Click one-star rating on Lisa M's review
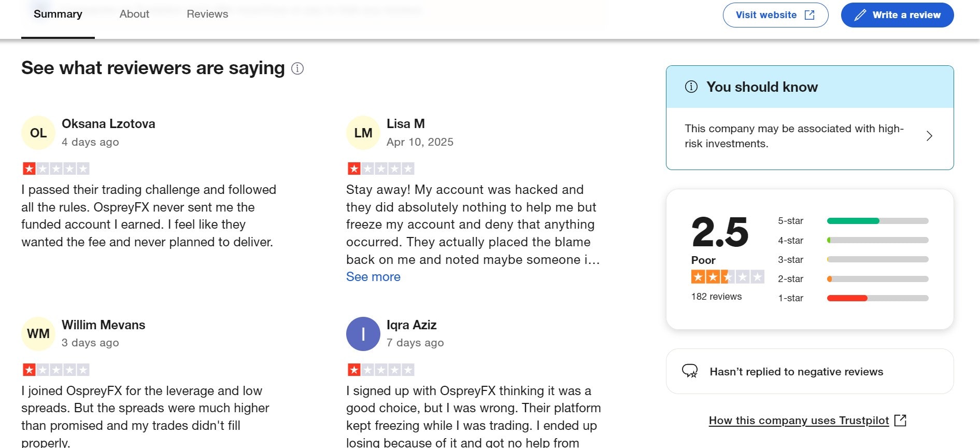This screenshot has height=448, width=980. pyautogui.click(x=380, y=169)
